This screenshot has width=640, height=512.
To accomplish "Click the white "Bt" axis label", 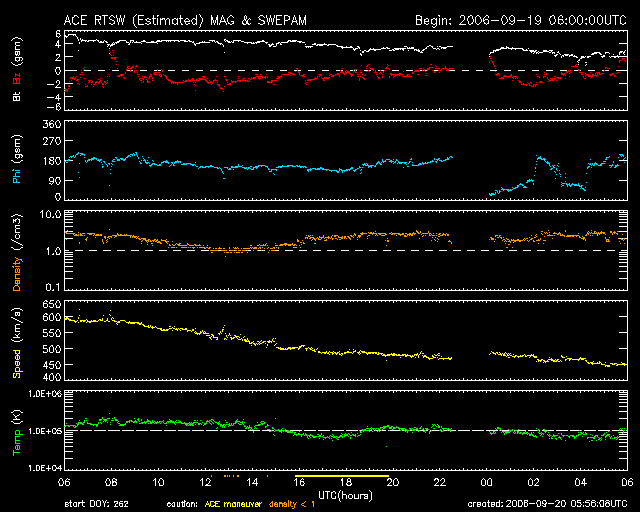I will 17,96.
